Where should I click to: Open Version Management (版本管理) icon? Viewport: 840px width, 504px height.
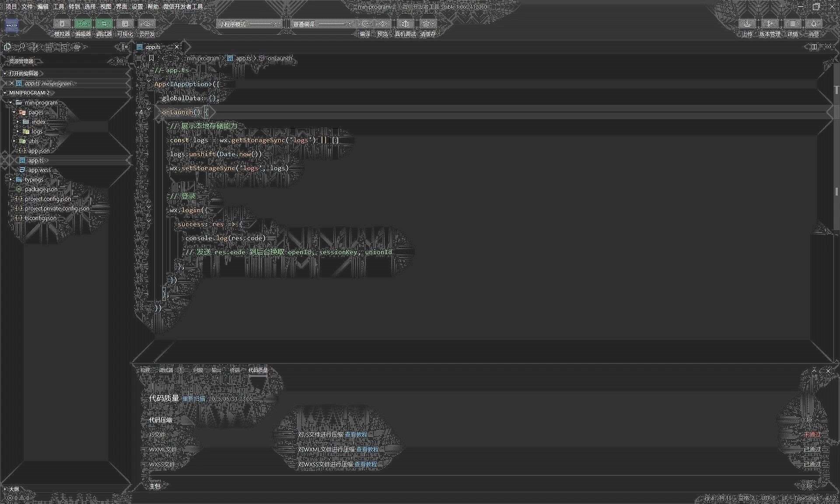[770, 24]
